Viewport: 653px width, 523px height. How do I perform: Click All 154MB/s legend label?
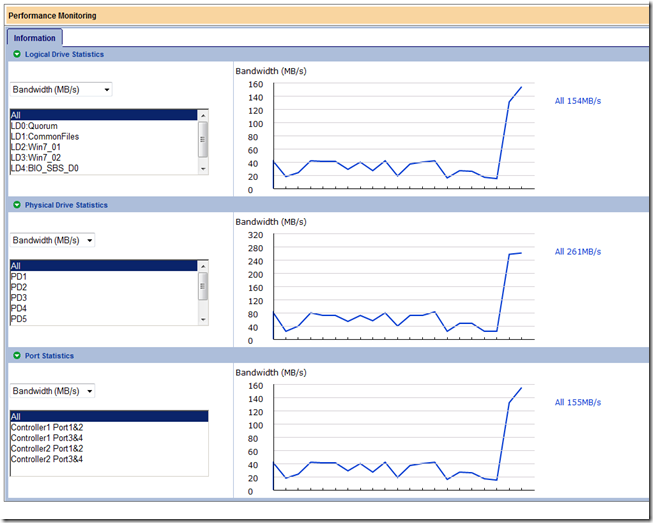[578, 101]
